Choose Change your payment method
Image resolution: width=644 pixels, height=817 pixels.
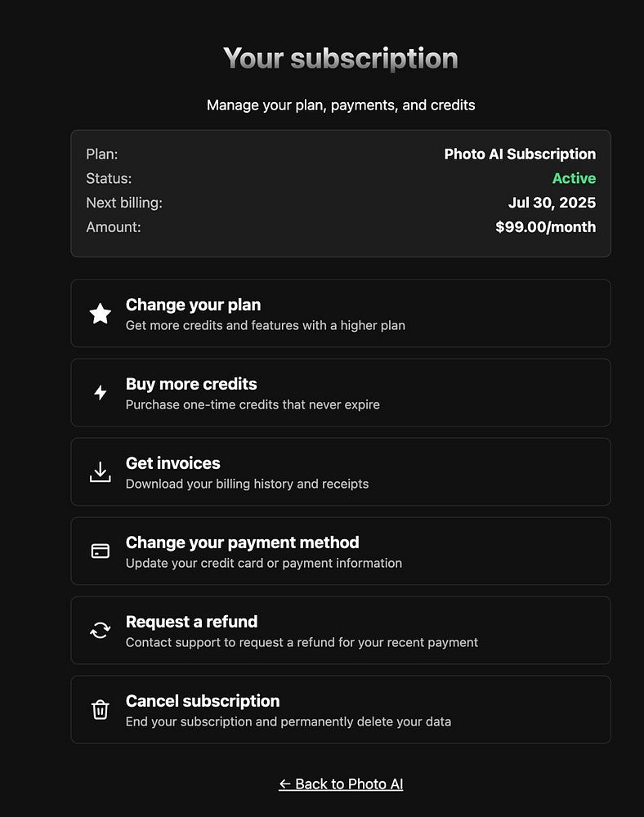point(242,542)
